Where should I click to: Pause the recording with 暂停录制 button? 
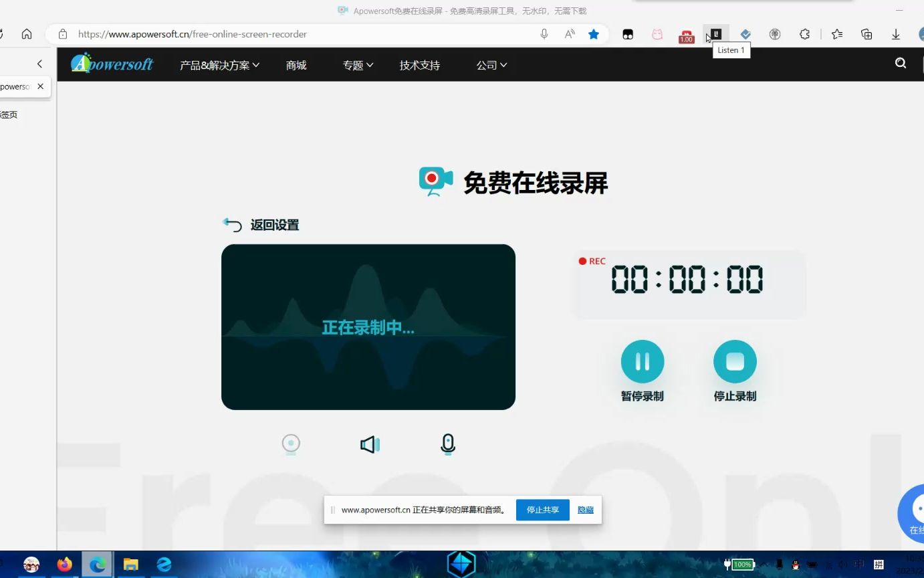coord(643,362)
